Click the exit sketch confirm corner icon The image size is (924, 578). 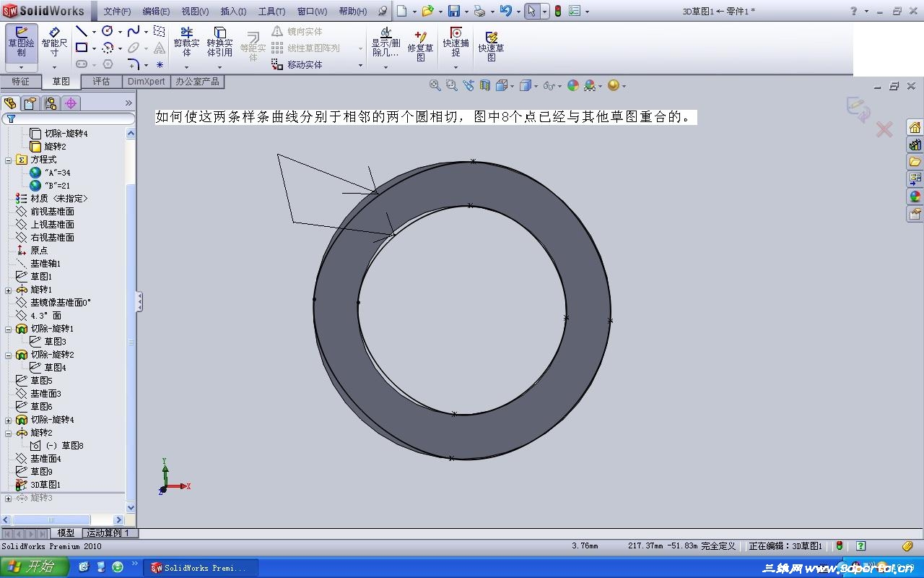click(858, 108)
